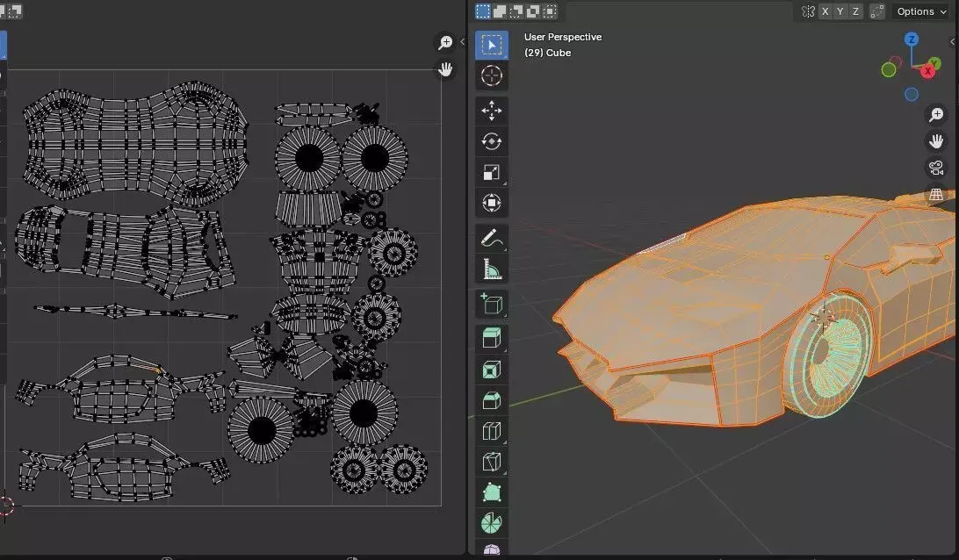Toggle Y axis mirror

(x=840, y=11)
